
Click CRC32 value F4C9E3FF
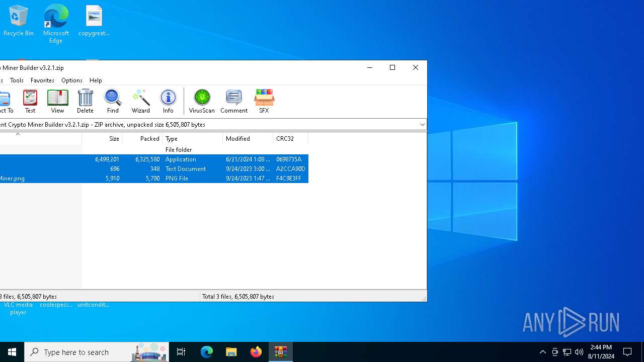[x=289, y=178]
